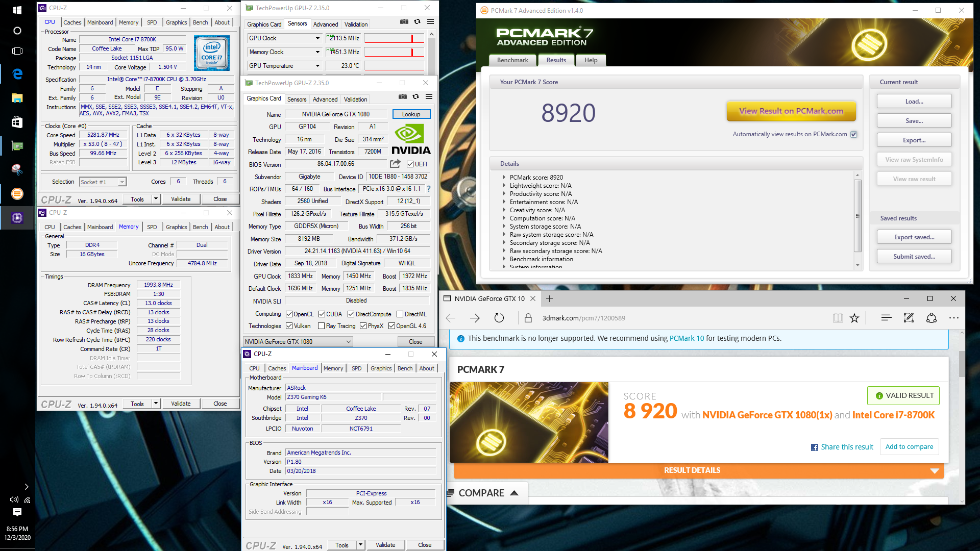Image resolution: width=980 pixels, height=551 pixels.
Task: Toggle automatically view results on PCMark.com
Action: click(854, 135)
